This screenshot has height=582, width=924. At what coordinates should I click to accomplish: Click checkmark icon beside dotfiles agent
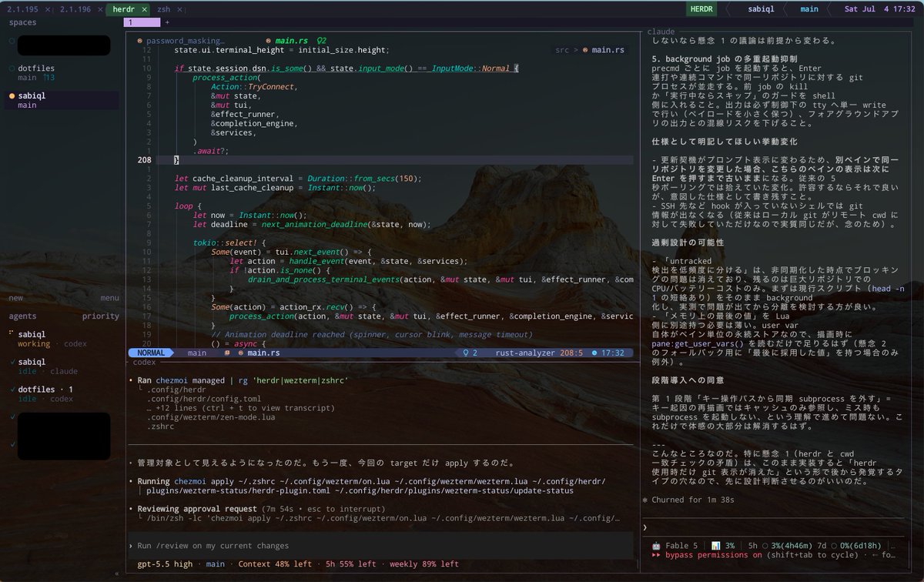[12, 390]
